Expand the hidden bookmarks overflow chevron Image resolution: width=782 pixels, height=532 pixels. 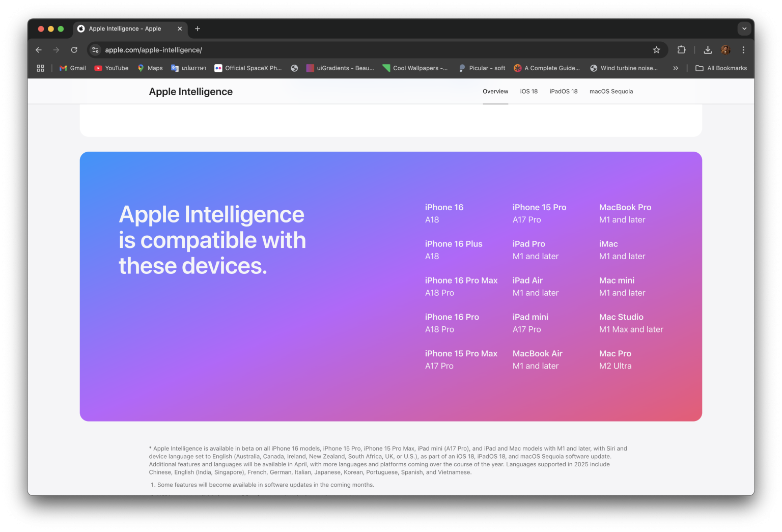[676, 68]
